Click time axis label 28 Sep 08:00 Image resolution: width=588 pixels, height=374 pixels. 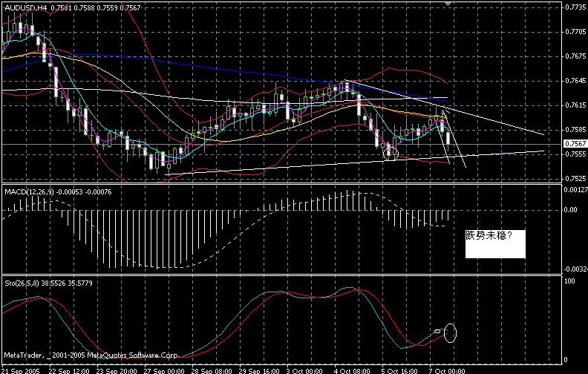(x=212, y=371)
